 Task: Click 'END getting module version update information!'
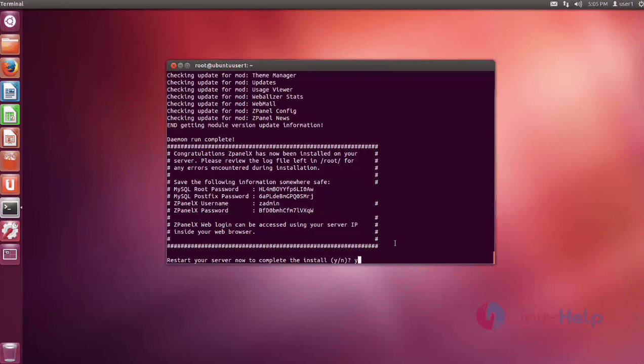point(245,125)
